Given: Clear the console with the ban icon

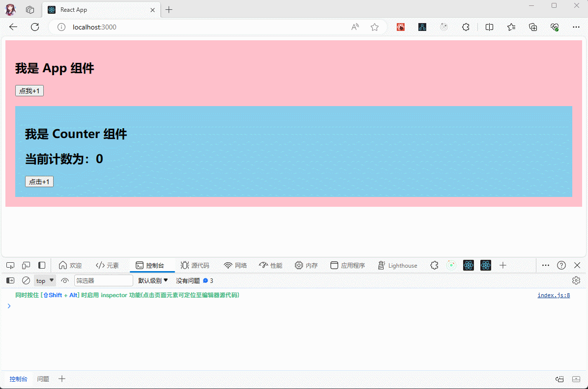Looking at the screenshot, I should [x=26, y=280].
